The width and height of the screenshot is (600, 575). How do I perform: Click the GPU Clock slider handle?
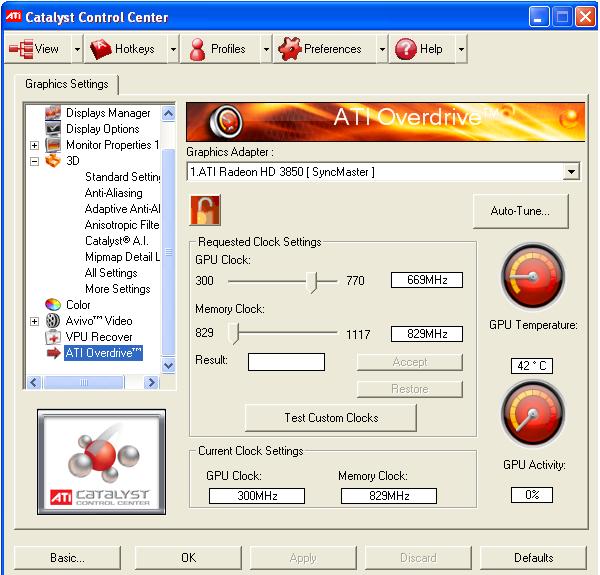point(313,282)
